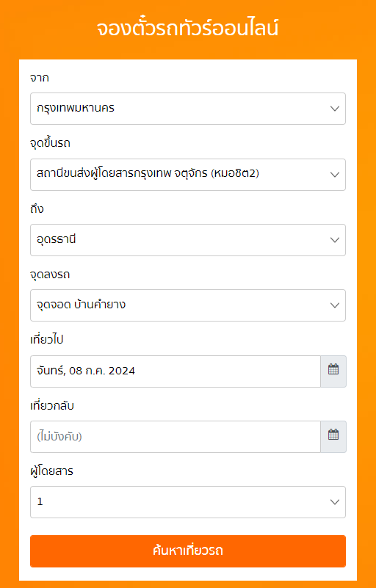This screenshot has height=588, width=376.
Task: Click the chevron arrow on อุดรธานี field
Action: (335, 240)
